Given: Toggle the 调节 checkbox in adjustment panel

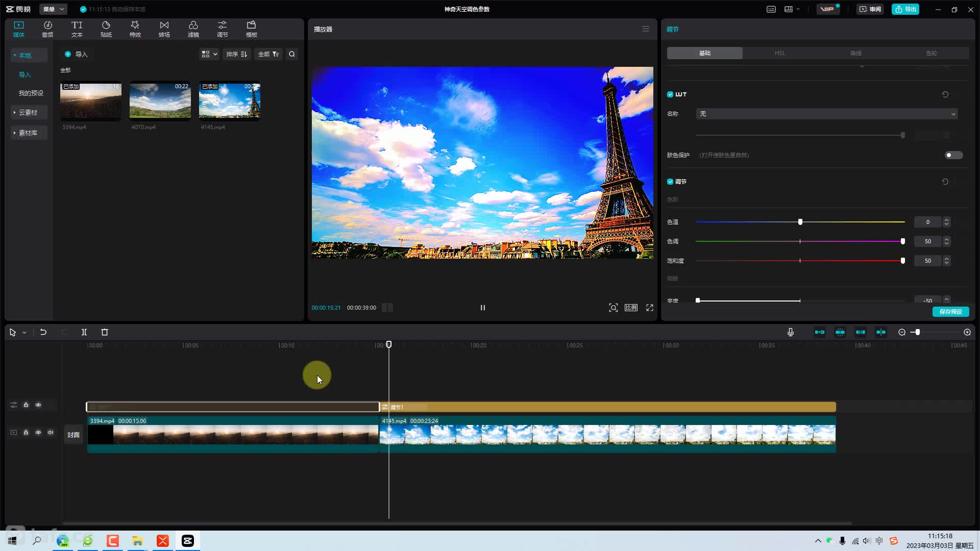Looking at the screenshot, I should 670,182.
